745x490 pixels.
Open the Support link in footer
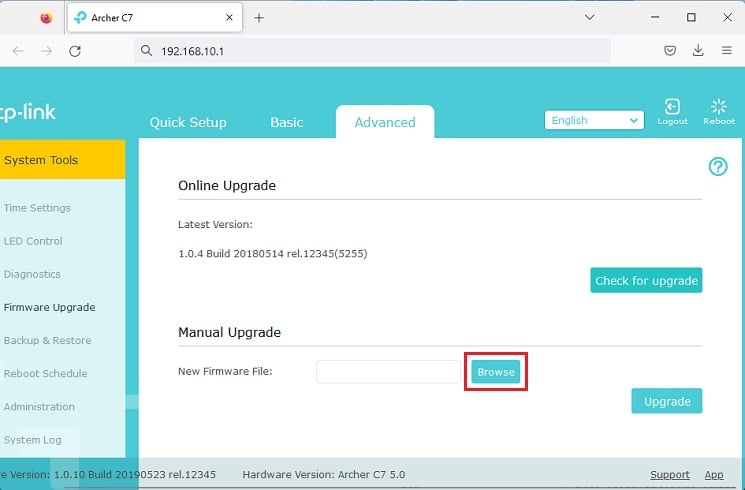point(670,475)
